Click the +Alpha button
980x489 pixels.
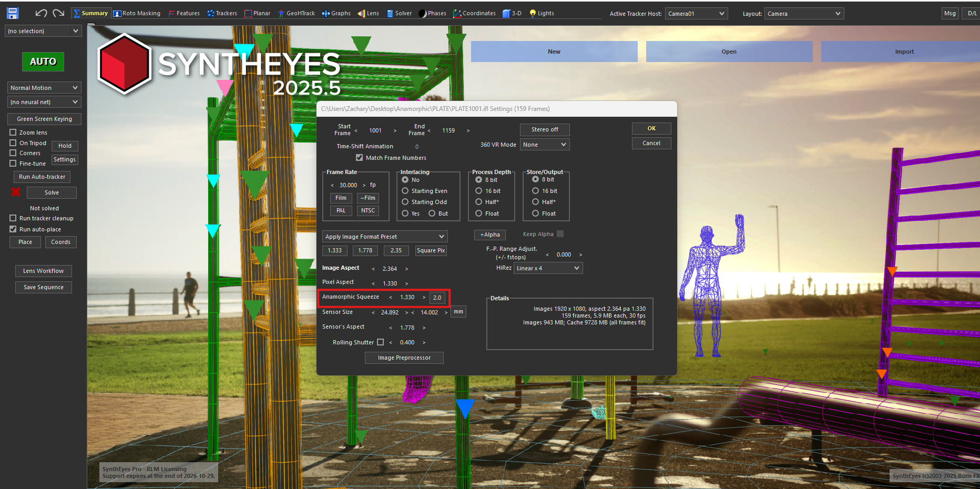click(490, 235)
